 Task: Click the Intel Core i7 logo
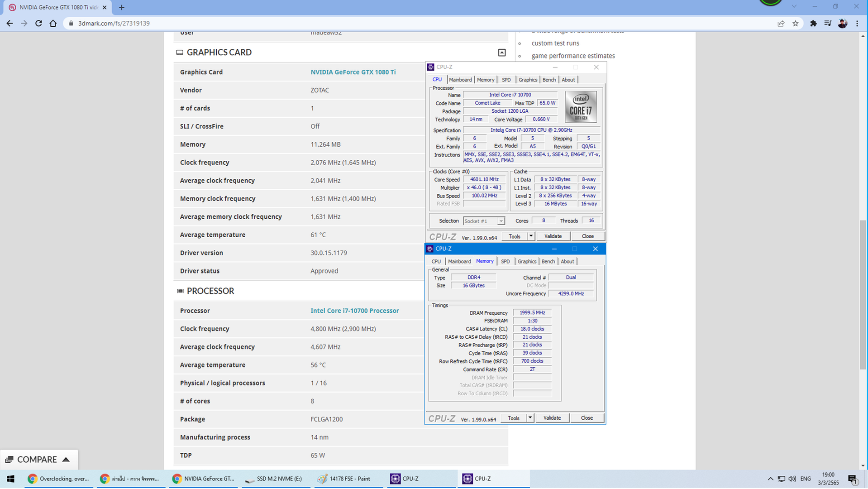[581, 107]
